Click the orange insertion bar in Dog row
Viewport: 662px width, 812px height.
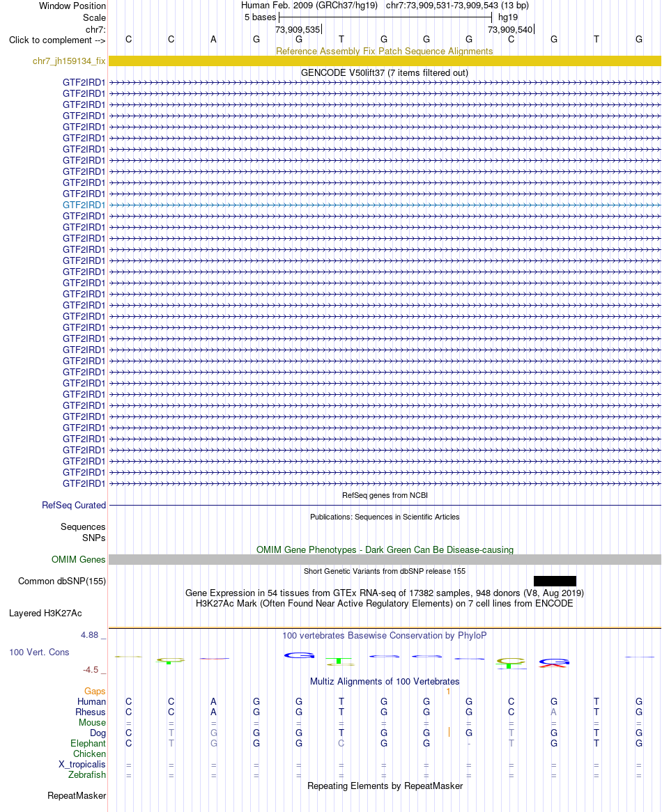coord(449,732)
